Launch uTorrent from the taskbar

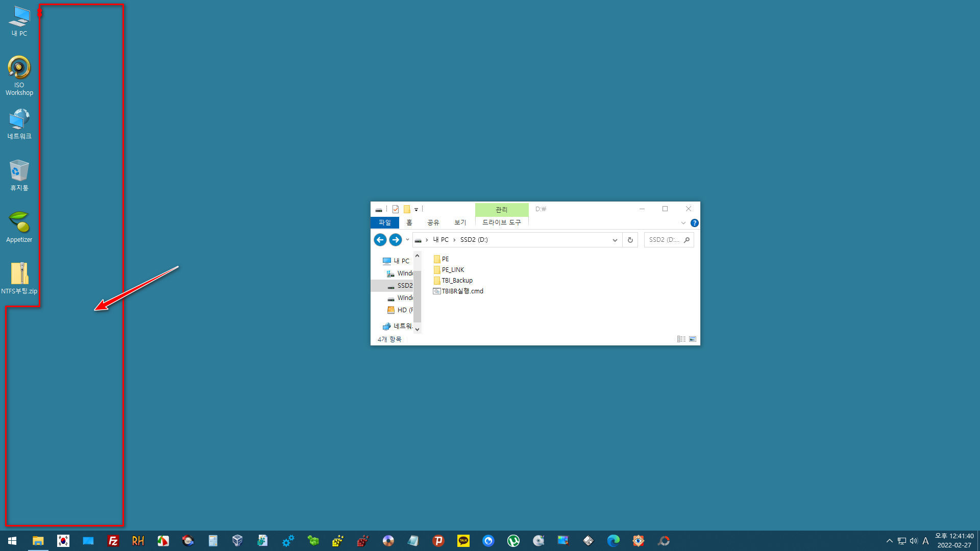513,541
